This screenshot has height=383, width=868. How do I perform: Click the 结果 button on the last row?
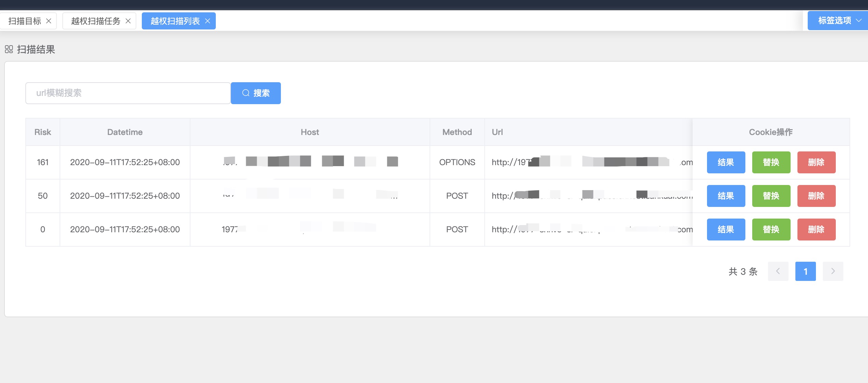click(x=726, y=229)
